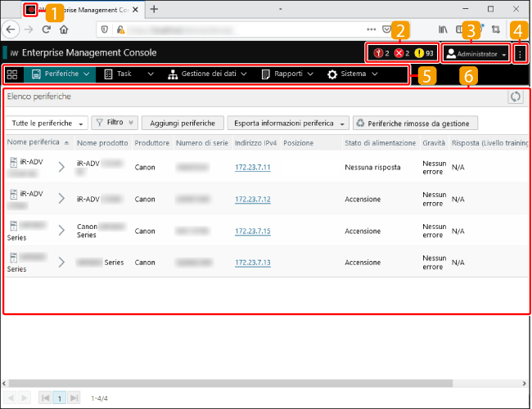532x409 pixels.
Task: Expand the Administrator user dropdown
Action: pyautogui.click(x=475, y=53)
